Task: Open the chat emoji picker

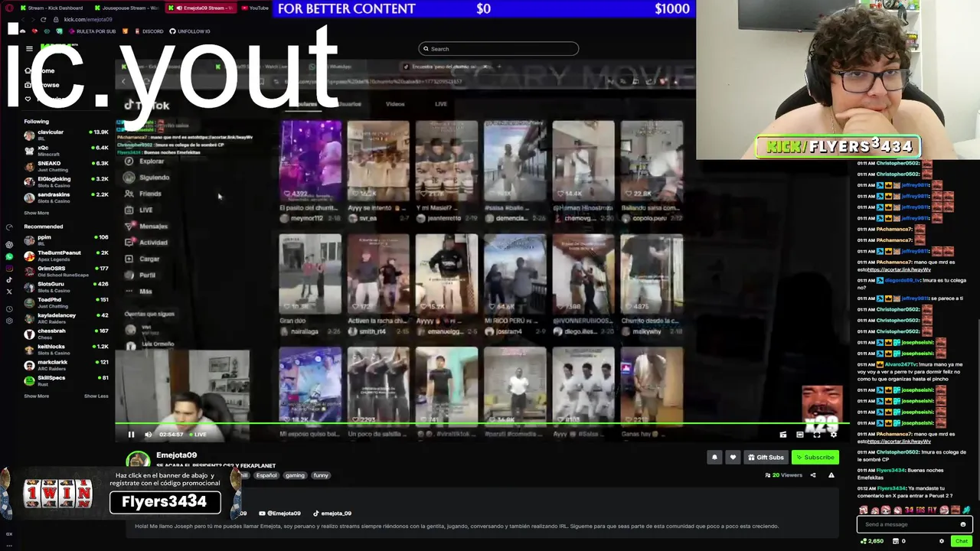Action: click(x=962, y=524)
